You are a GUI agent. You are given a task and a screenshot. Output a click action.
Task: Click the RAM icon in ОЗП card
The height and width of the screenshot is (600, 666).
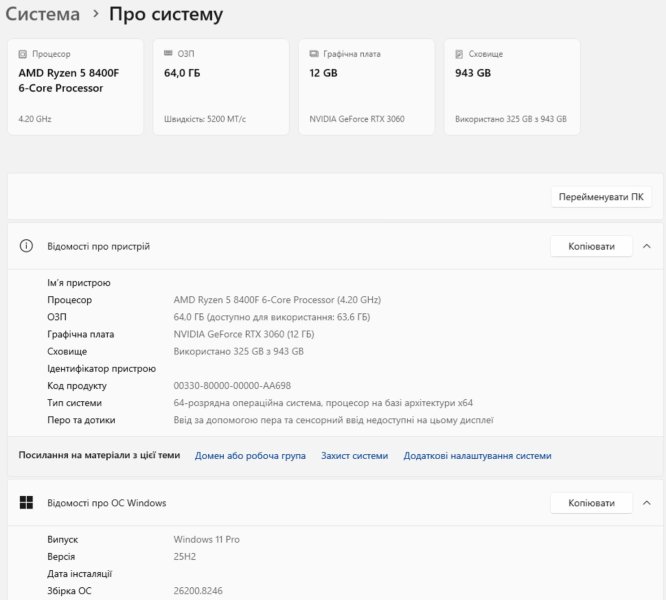(x=168, y=53)
